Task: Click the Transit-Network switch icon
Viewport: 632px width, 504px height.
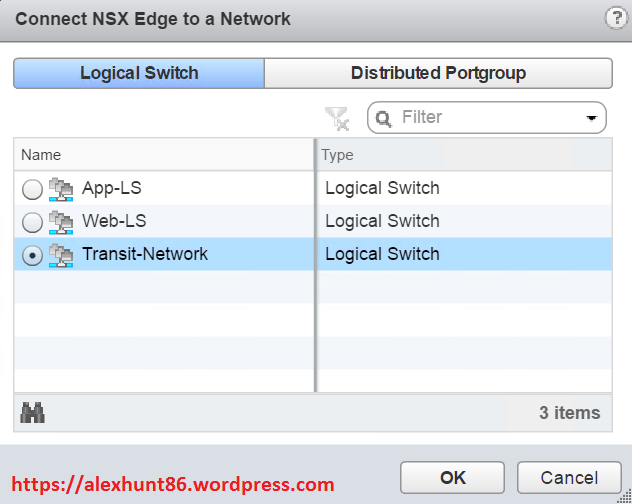Action: pyautogui.click(x=61, y=255)
